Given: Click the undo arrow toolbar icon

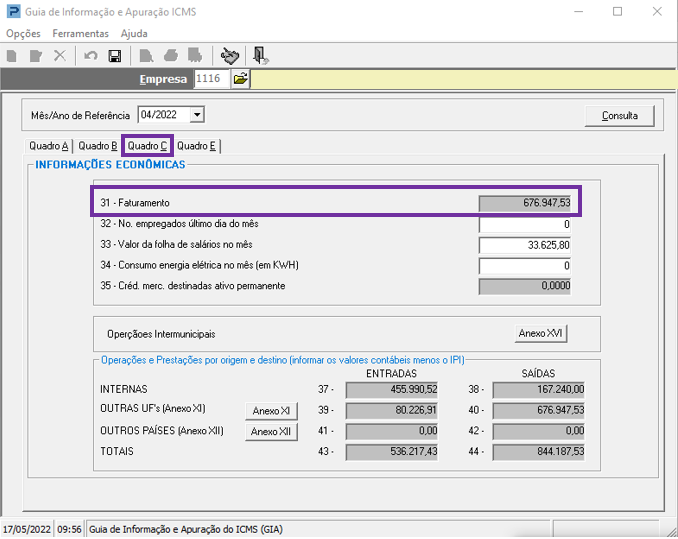Looking at the screenshot, I should point(91,56).
